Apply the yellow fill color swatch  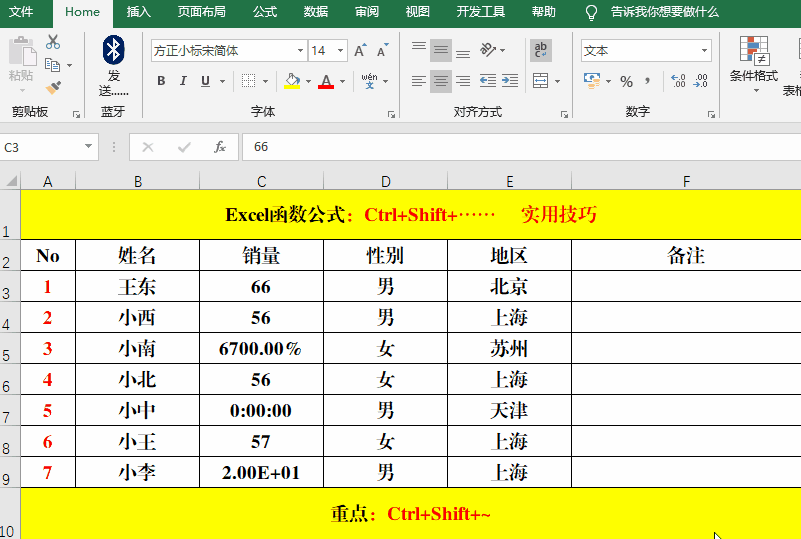point(291,81)
